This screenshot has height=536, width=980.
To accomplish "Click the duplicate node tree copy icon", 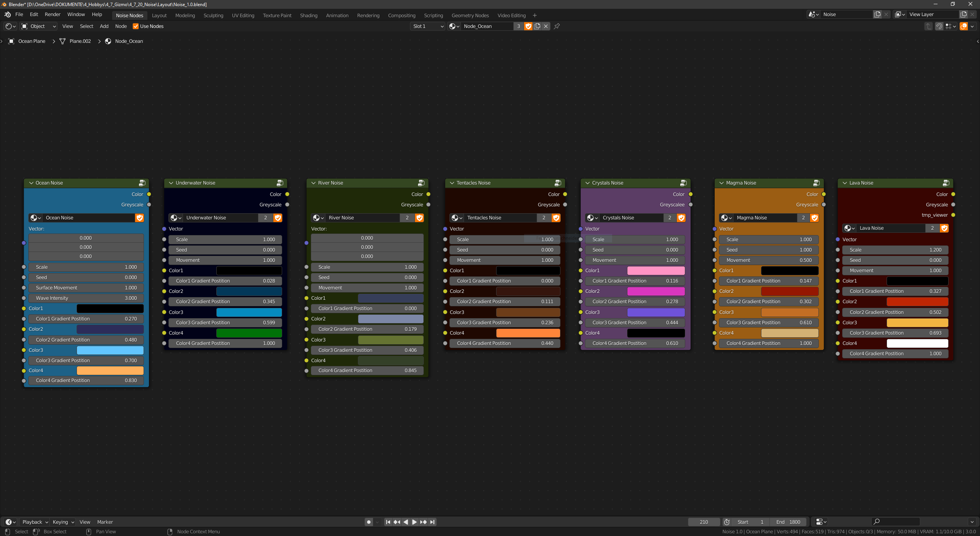I will [537, 26].
